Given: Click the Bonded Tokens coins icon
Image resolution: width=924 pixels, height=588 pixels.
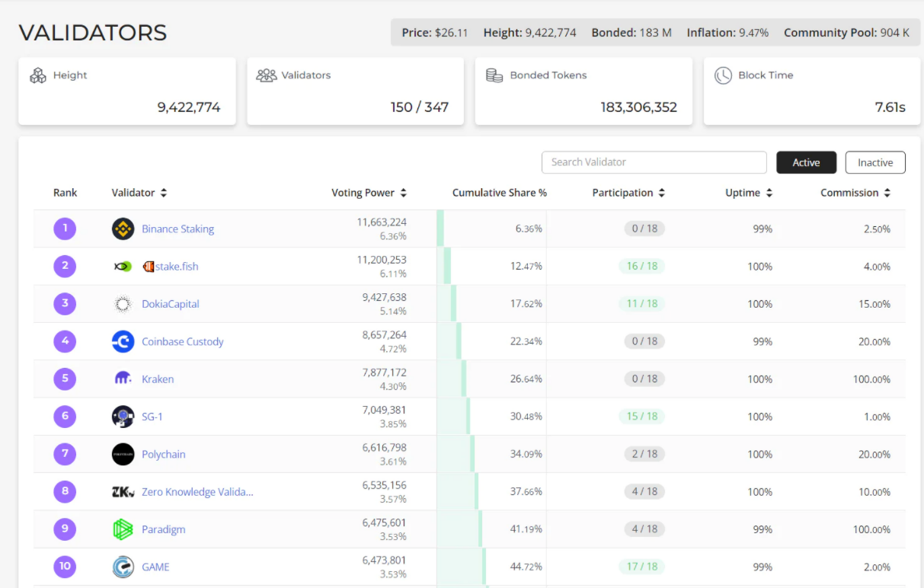Looking at the screenshot, I should pos(494,75).
